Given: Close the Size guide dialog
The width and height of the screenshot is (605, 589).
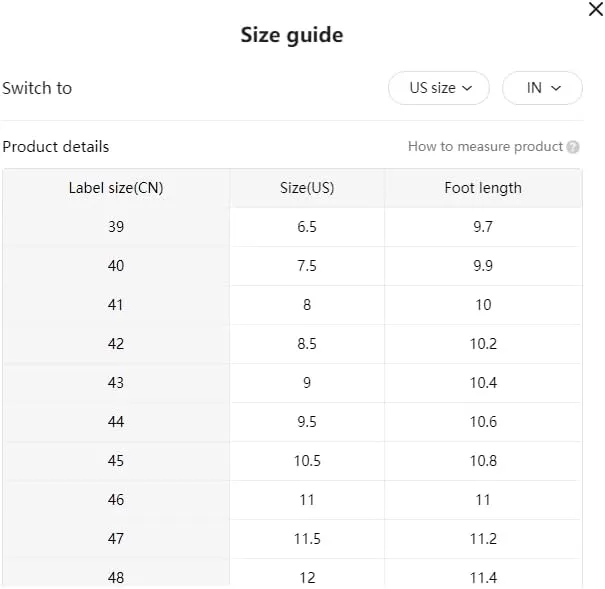Looking at the screenshot, I should (x=596, y=9).
